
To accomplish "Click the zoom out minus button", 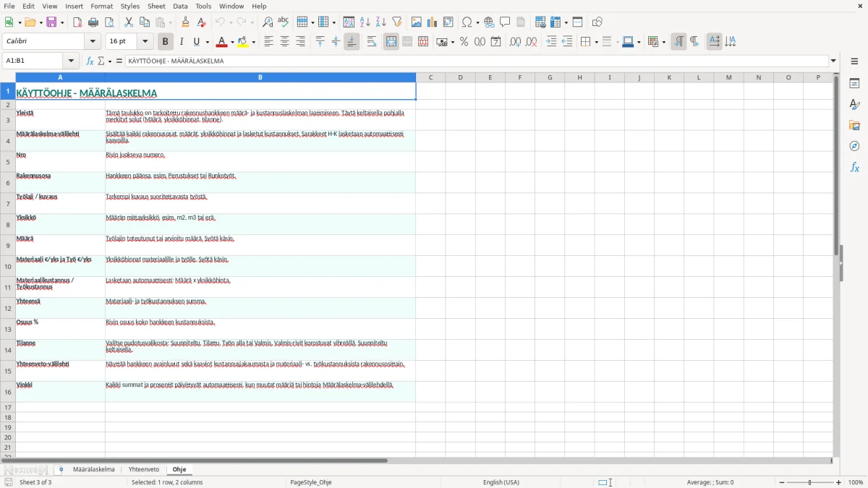I will (780, 482).
